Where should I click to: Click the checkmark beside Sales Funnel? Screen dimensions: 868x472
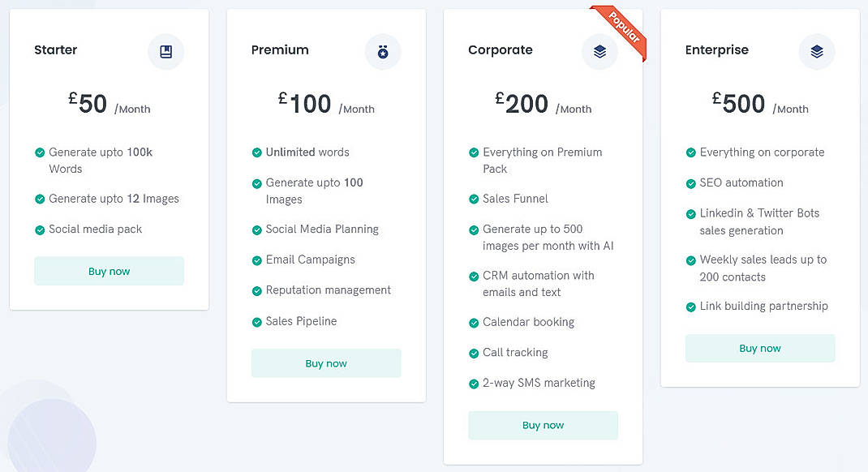coord(474,199)
